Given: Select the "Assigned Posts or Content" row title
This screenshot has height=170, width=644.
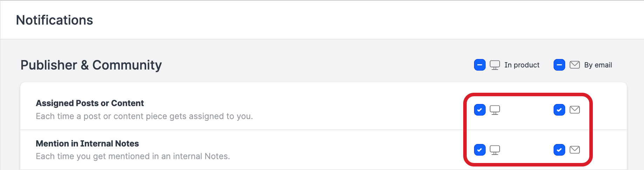Looking at the screenshot, I should pos(90,103).
